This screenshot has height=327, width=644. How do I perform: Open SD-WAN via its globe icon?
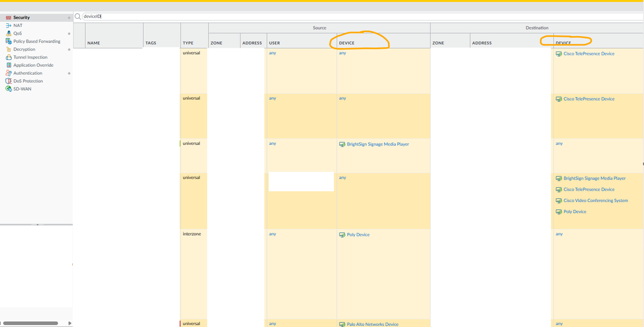click(8, 89)
